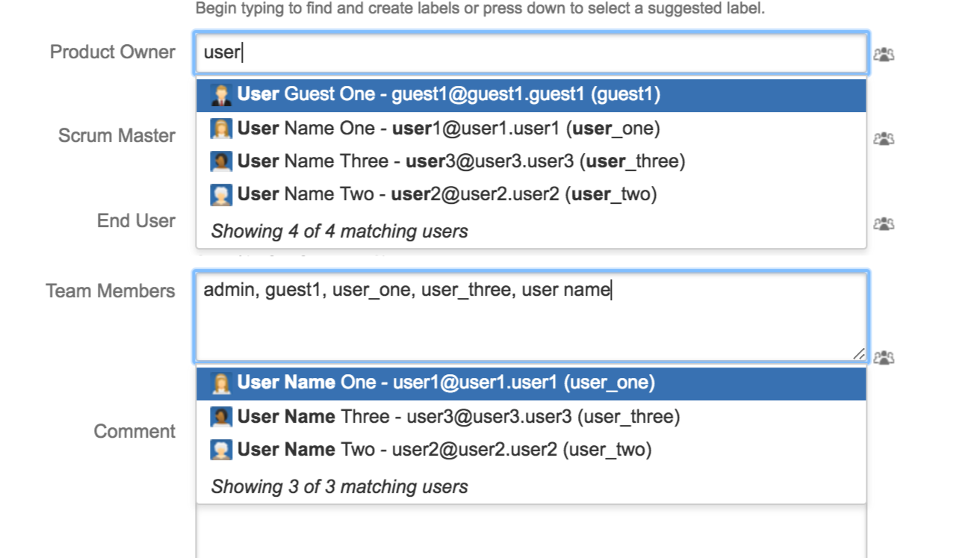Click the User Guest One avatar icon
Image resolution: width=980 pixels, height=558 pixels.
click(x=221, y=95)
